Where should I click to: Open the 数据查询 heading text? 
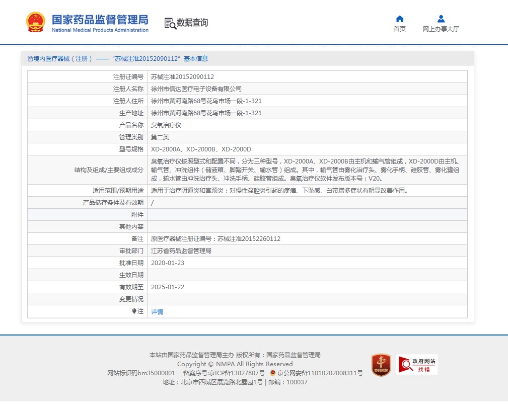[192, 23]
